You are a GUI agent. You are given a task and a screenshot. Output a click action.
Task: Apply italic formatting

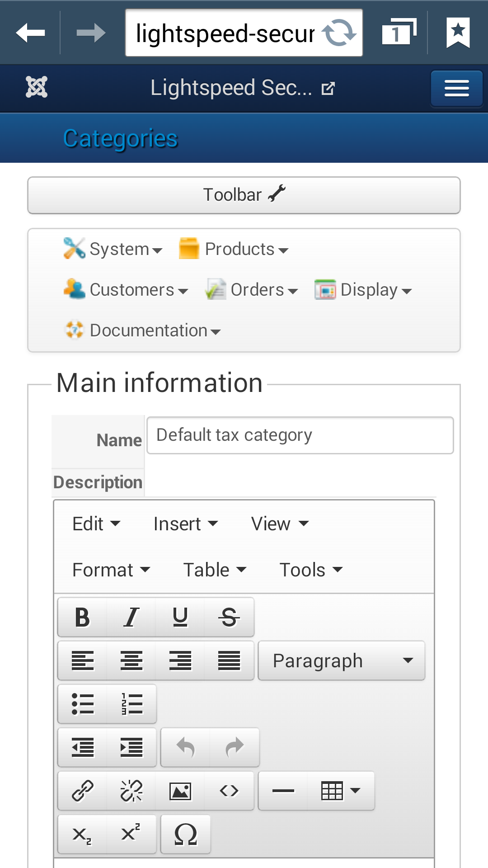[131, 617]
